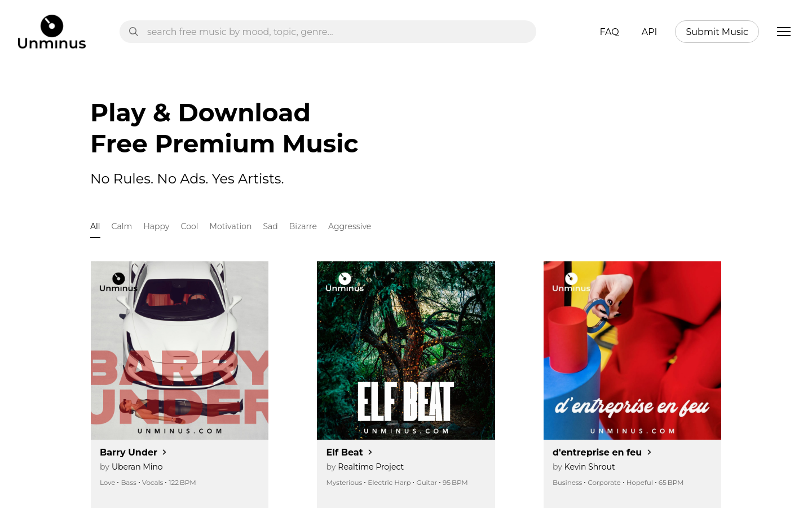Click the Unminus logo in the header
Screen dimensions: 812x508
coord(52,32)
